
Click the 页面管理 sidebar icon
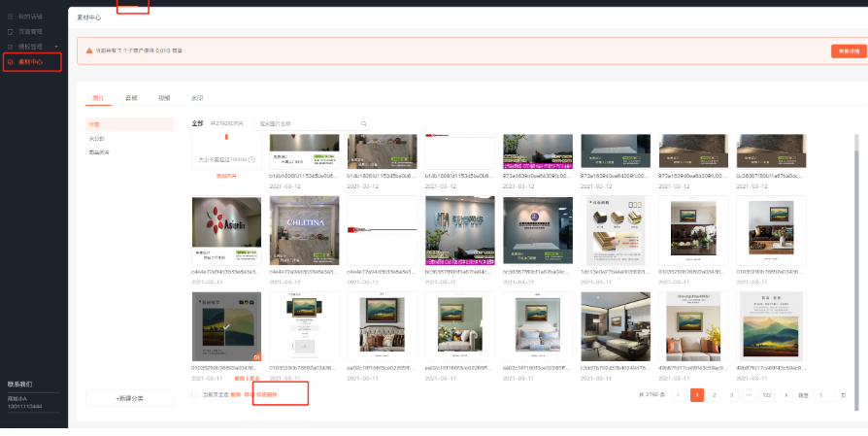click(11, 32)
